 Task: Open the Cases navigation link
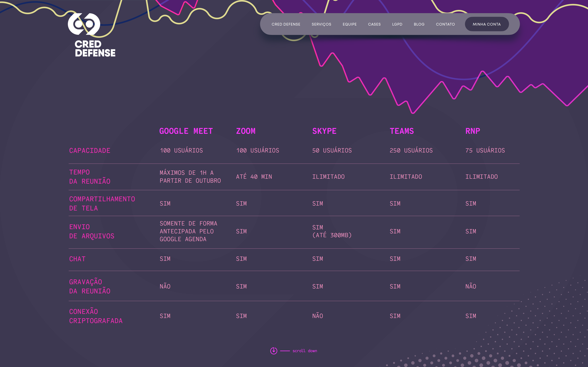pyautogui.click(x=374, y=24)
